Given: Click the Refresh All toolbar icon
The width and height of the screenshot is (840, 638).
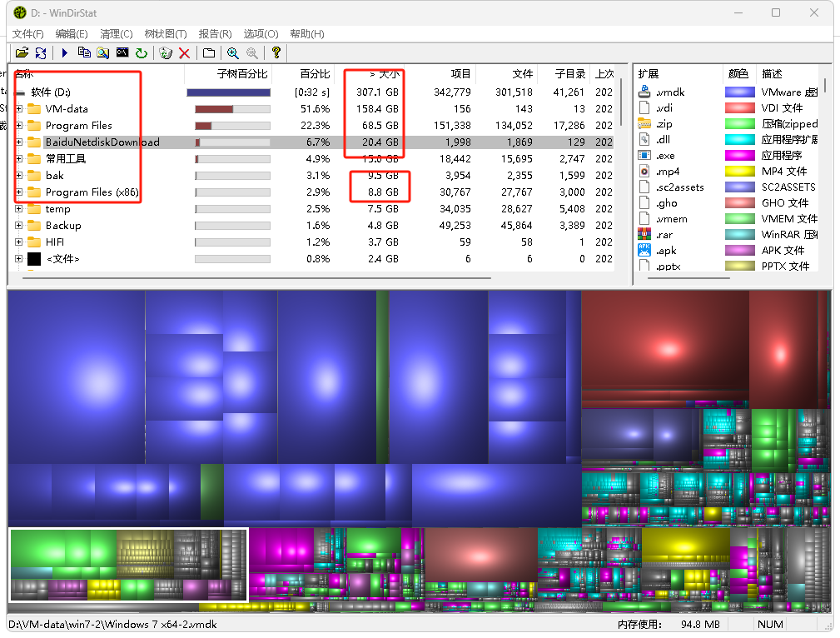Looking at the screenshot, I should tap(41, 52).
